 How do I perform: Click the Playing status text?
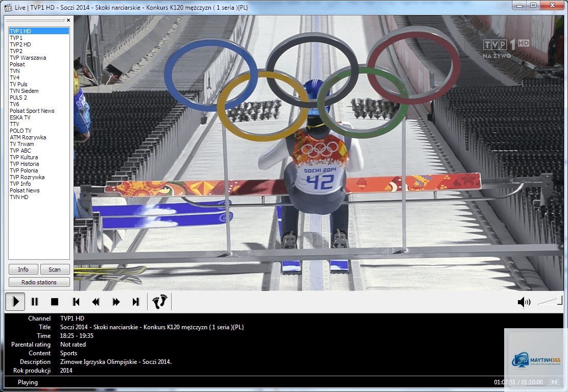[28, 382]
